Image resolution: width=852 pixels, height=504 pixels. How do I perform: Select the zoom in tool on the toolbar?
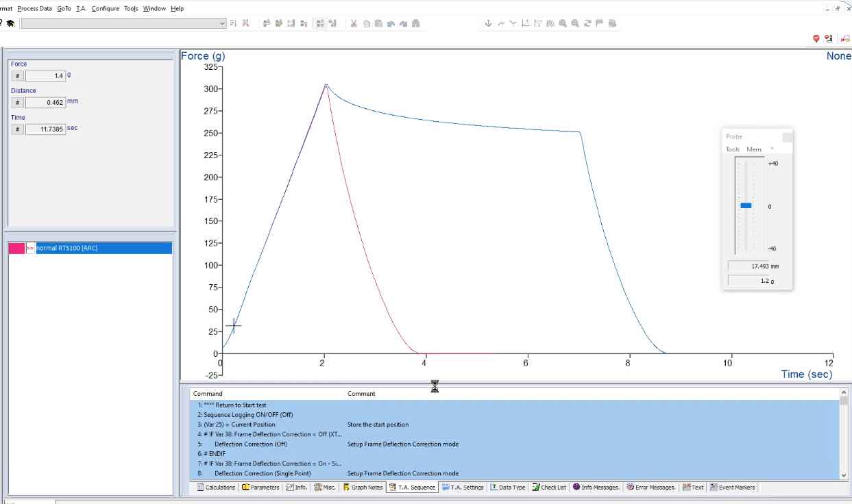click(563, 23)
